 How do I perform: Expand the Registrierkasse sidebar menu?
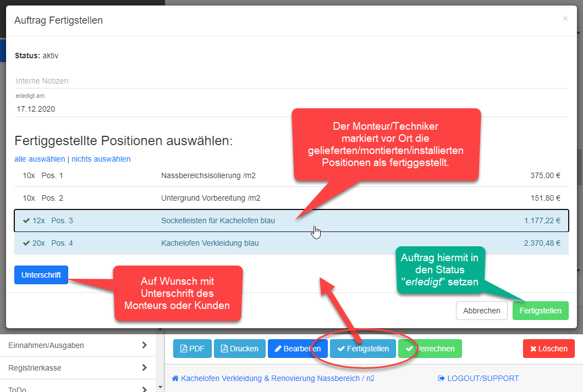(x=78, y=367)
